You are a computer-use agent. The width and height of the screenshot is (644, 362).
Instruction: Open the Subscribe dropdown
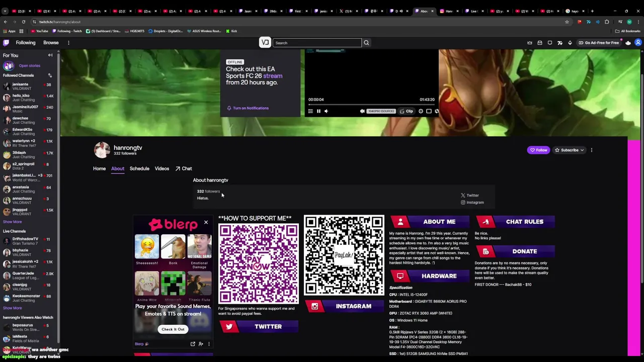(569, 150)
